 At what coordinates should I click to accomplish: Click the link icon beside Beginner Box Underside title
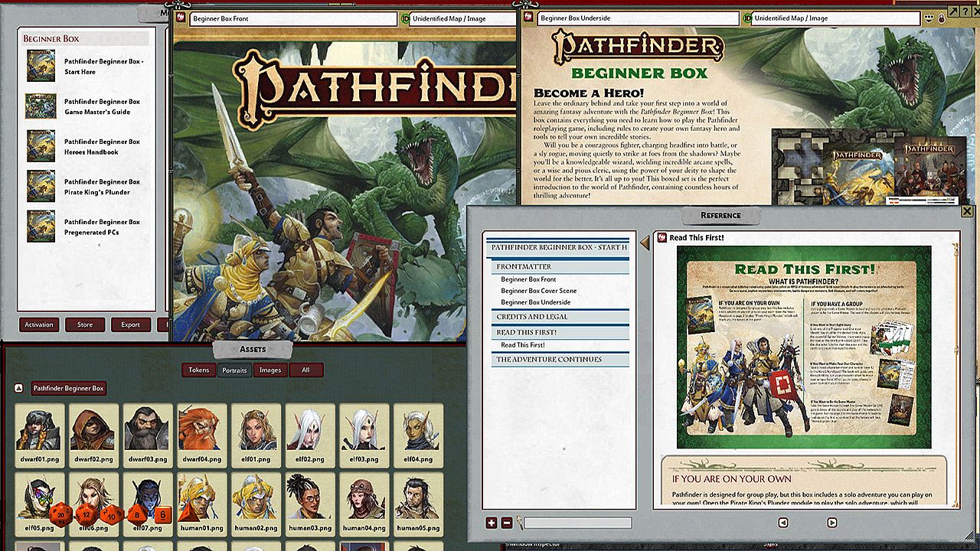(x=529, y=18)
